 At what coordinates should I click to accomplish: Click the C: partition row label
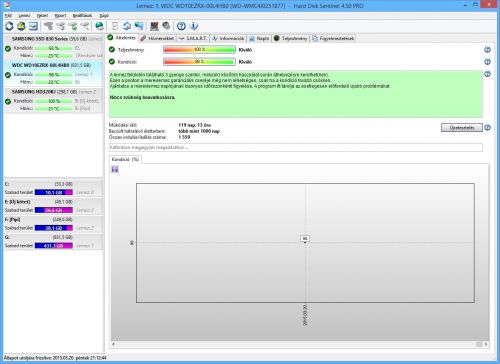click(7, 184)
